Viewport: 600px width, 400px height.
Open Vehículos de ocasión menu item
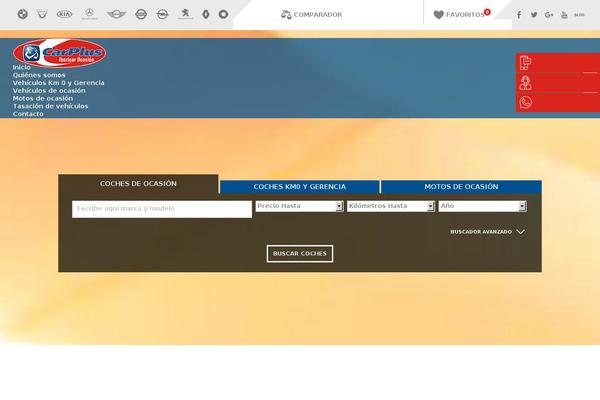pyautogui.click(x=49, y=91)
